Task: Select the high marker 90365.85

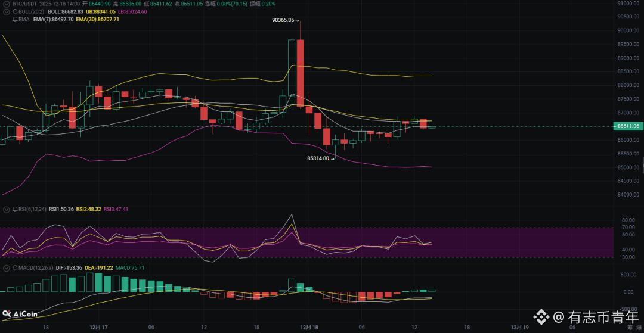Action: click(283, 20)
